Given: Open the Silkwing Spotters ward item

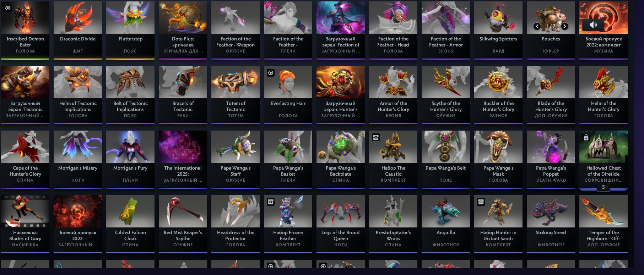Looking at the screenshot, I should click(498, 30).
